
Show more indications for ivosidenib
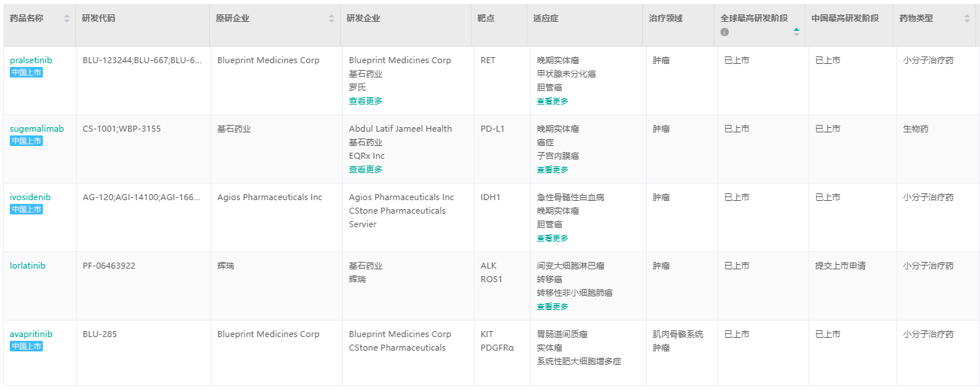[x=553, y=239]
